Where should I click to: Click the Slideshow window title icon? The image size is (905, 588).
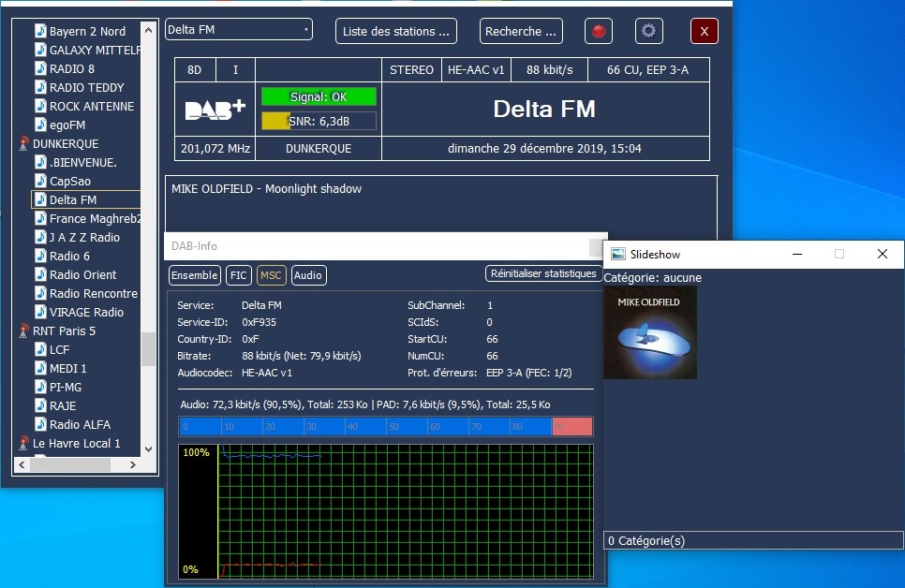click(618, 254)
